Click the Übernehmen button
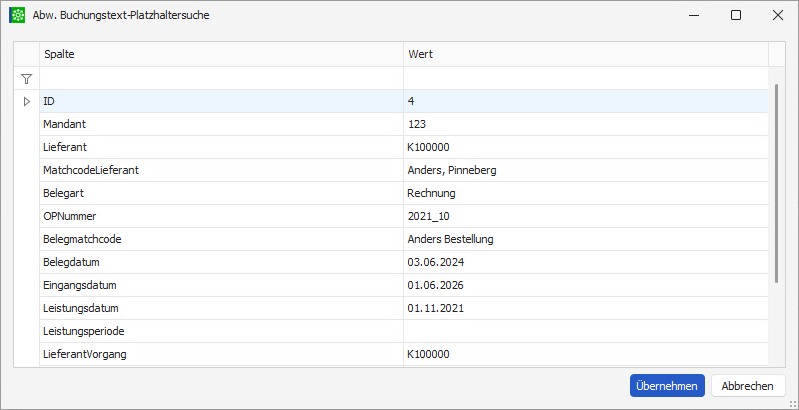Image resolution: width=799 pixels, height=410 pixels. click(x=667, y=386)
